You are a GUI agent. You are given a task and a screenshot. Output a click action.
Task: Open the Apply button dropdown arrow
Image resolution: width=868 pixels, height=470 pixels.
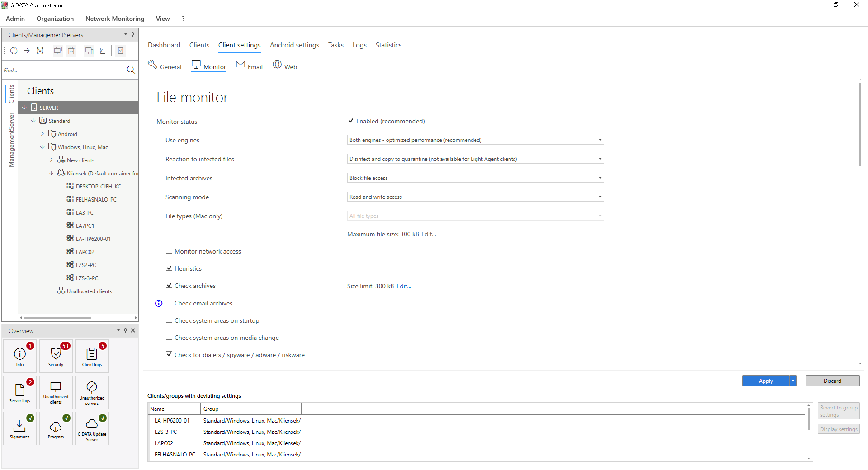tap(793, 381)
